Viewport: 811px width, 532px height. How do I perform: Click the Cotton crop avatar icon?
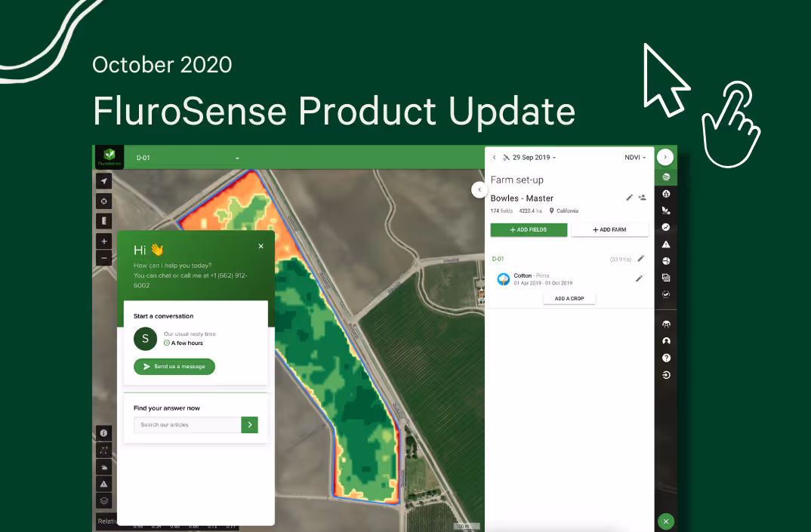pyautogui.click(x=503, y=279)
